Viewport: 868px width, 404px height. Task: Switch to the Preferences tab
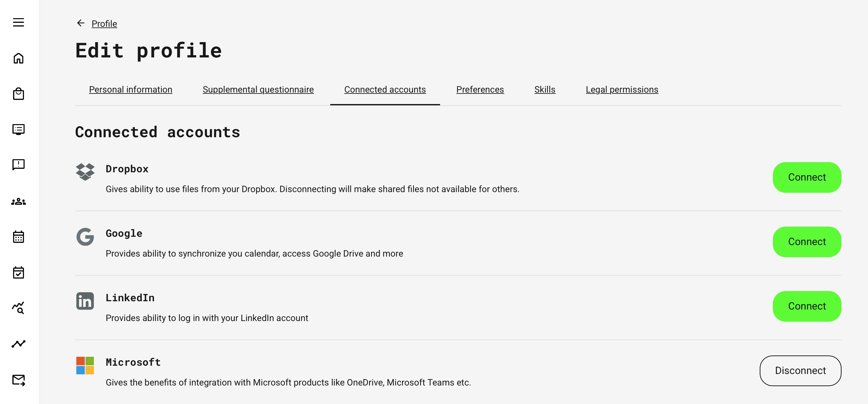coord(480,90)
